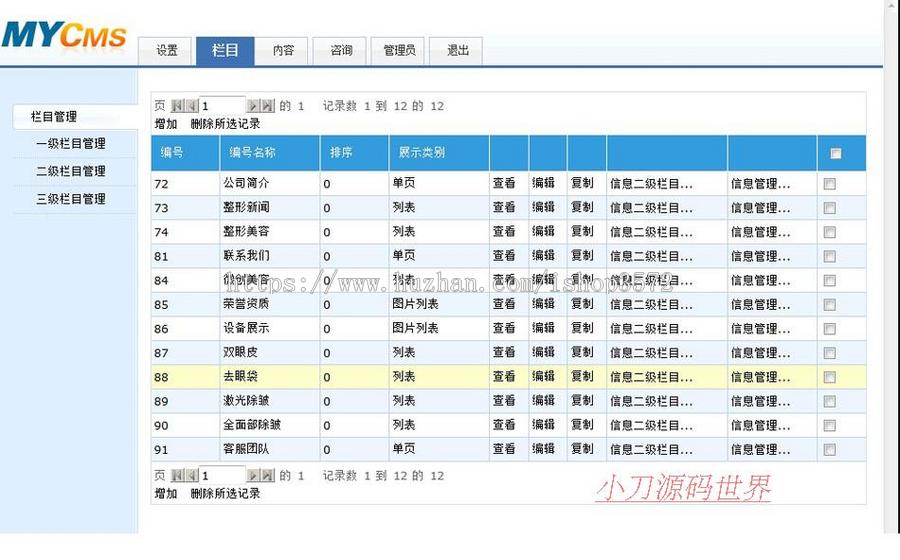Click 查看 for row 72 公司简介
Viewport: 900px width, 560px height.
[504, 183]
